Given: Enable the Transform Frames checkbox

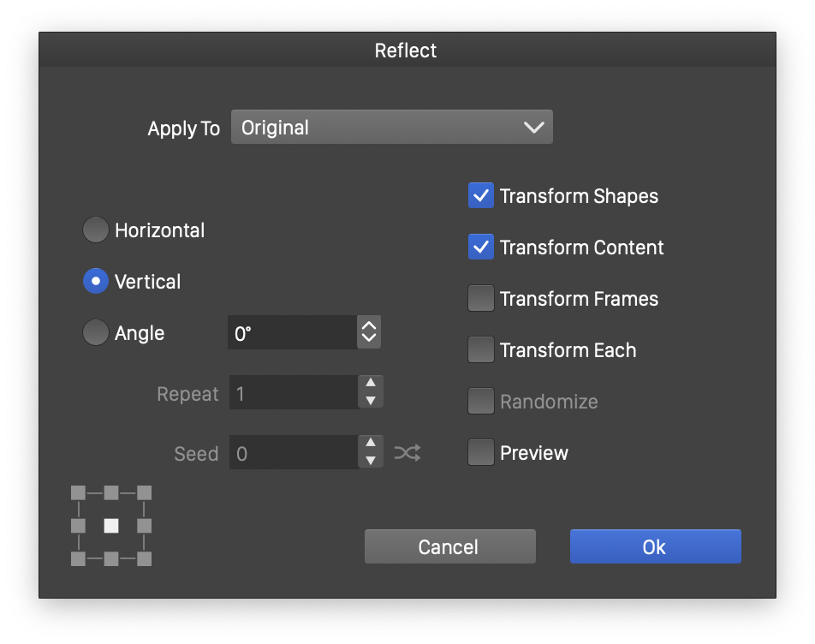Looking at the screenshot, I should 481,299.
